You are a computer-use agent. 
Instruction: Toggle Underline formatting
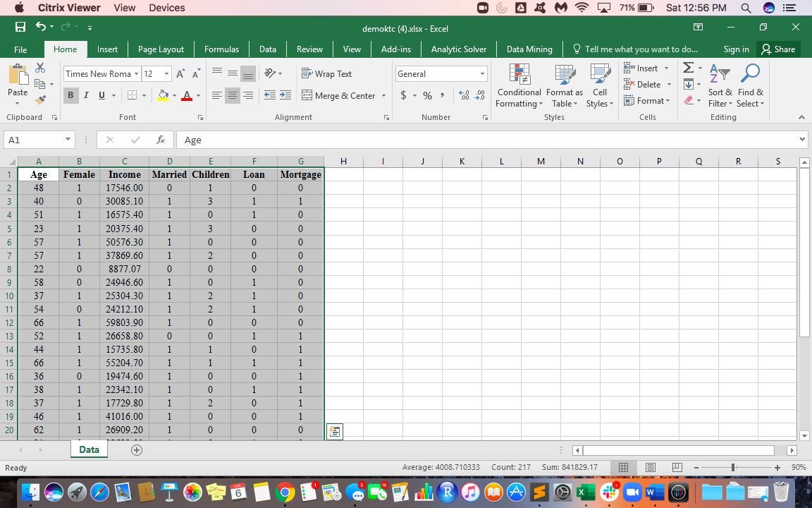101,95
